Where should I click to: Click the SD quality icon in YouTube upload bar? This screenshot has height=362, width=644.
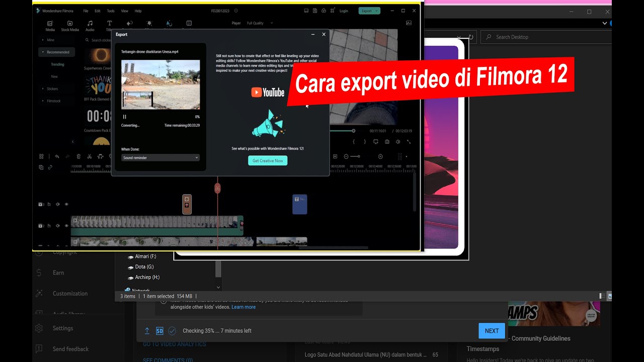(x=159, y=331)
